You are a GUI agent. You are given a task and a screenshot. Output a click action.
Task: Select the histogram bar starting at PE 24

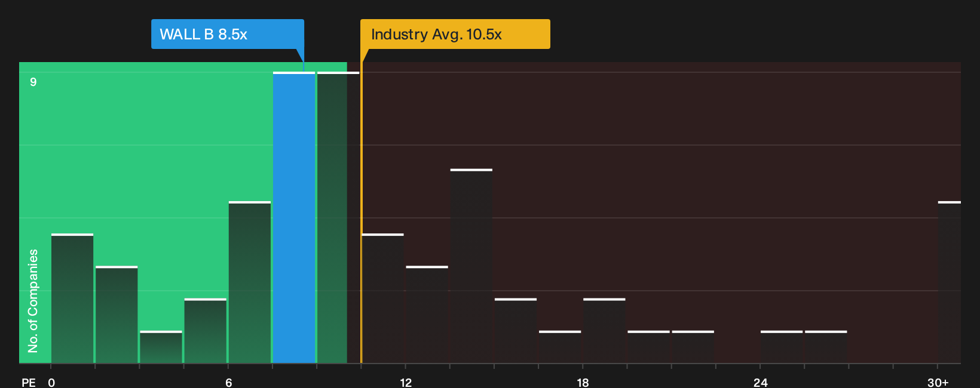point(782,347)
